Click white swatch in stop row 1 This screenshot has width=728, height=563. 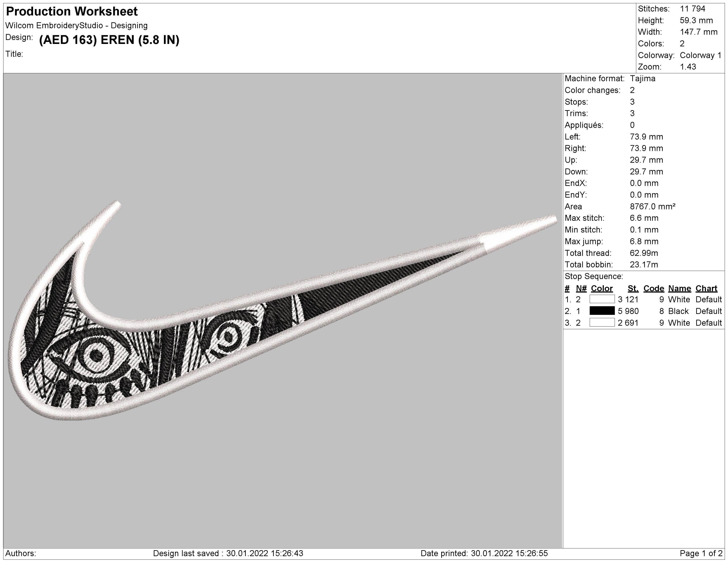(x=602, y=299)
